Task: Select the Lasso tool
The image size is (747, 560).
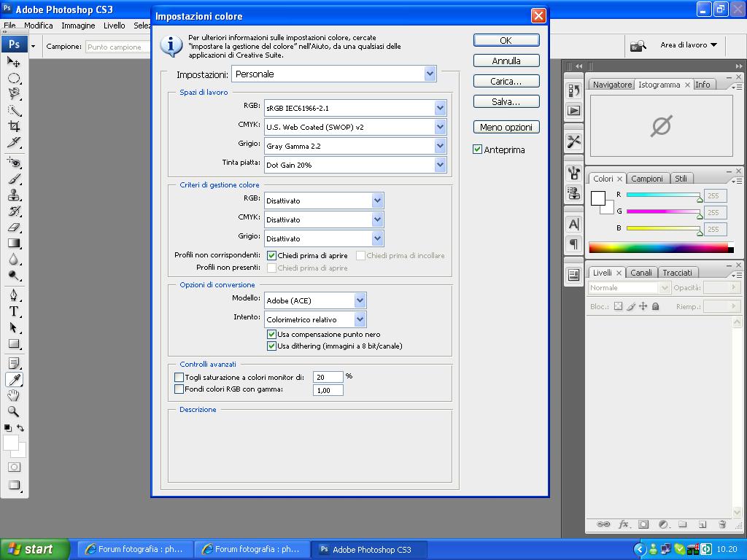Action: click(x=14, y=94)
